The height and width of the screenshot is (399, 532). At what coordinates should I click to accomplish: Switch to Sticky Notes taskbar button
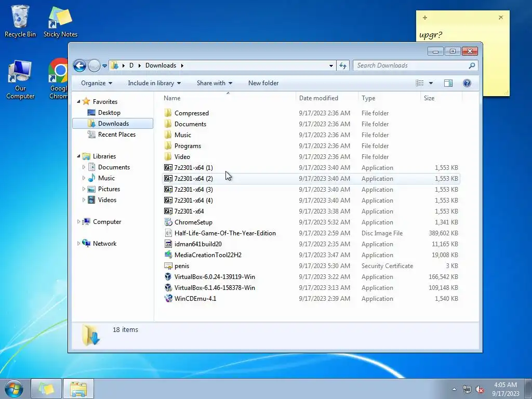coord(46,389)
